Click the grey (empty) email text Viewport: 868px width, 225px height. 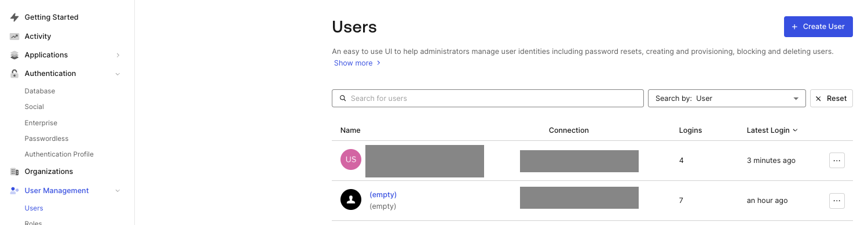pos(383,206)
